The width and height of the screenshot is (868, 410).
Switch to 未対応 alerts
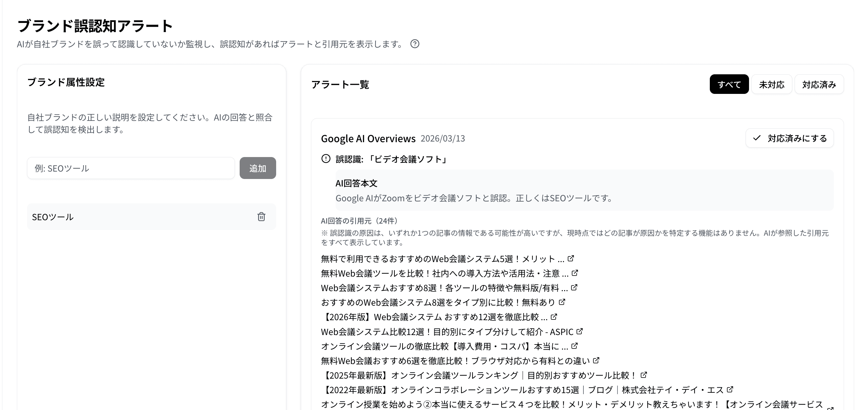click(x=772, y=84)
